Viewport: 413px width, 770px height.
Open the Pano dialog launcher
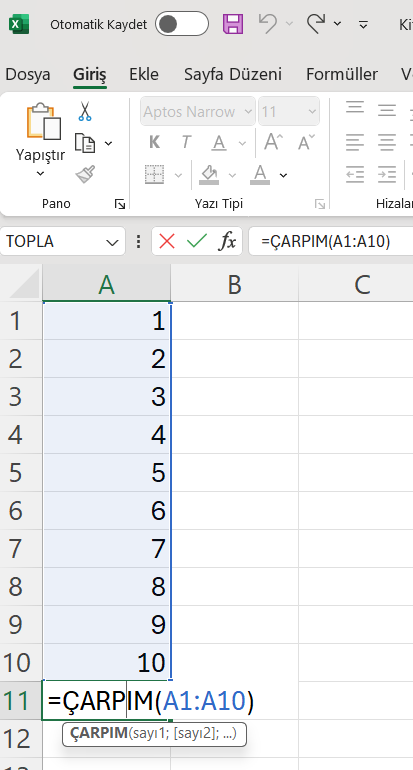point(119,204)
